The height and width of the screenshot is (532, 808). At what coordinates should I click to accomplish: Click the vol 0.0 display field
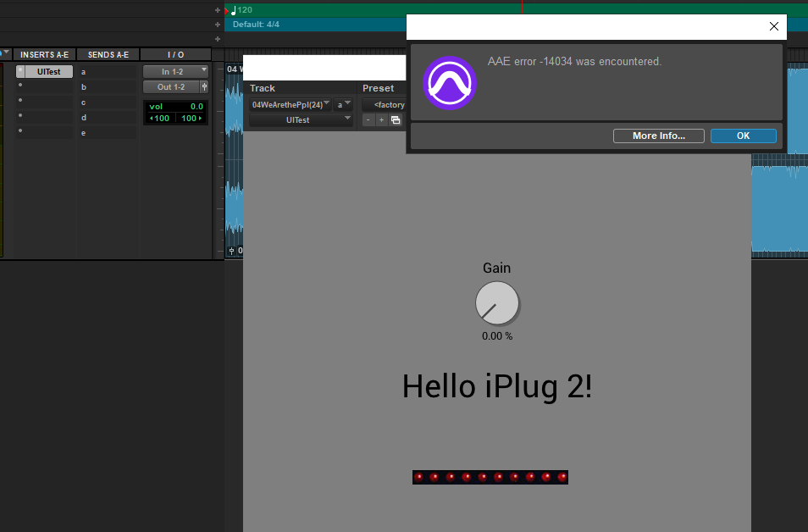(x=175, y=106)
